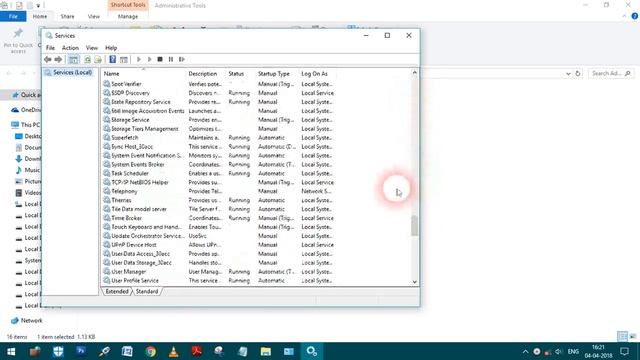Select the Task Scheduler service
The image size is (640, 360).
218,173
